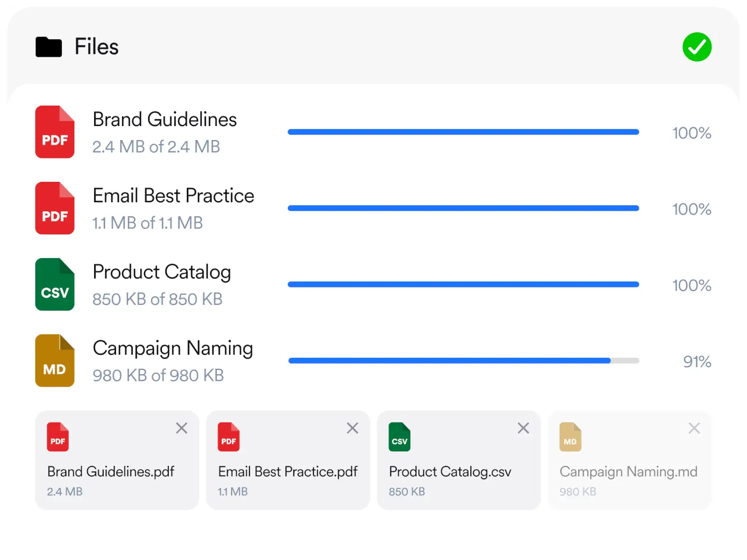Click the Product Catalog file name
Viewport: 747px width, 560px height.
[162, 272]
